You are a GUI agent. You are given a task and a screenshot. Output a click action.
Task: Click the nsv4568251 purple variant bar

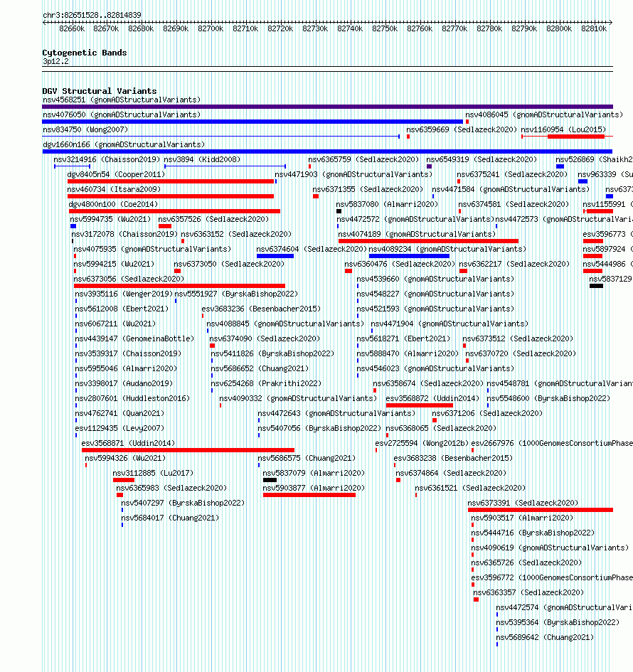[x=327, y=107]
